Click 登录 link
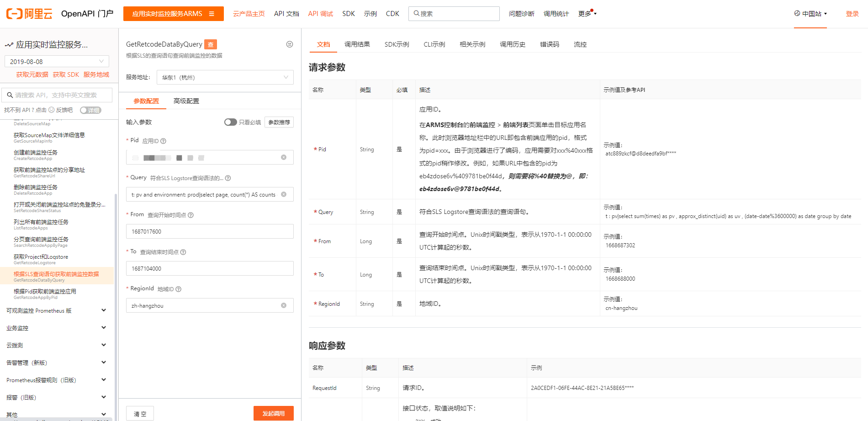The image size is (868, 421). click(852, 14)
